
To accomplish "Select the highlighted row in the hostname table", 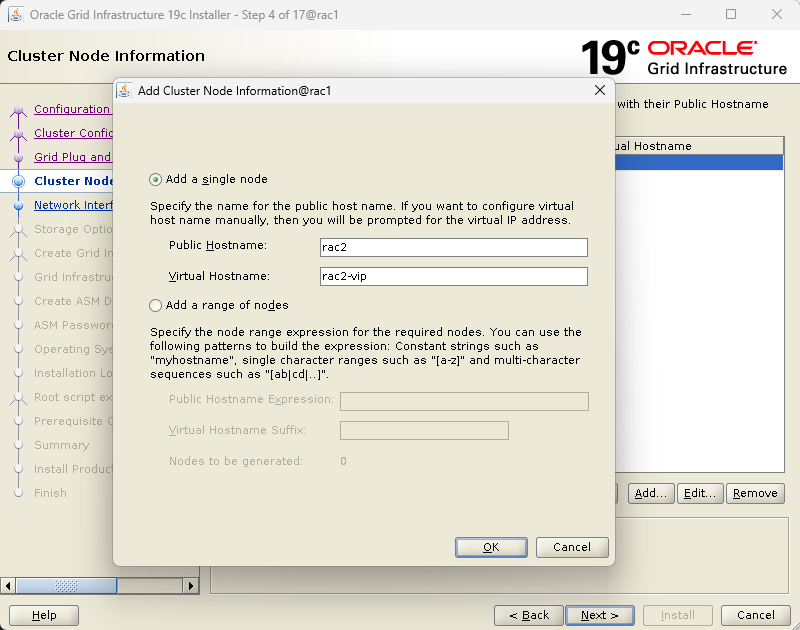I will coord(699,162).
